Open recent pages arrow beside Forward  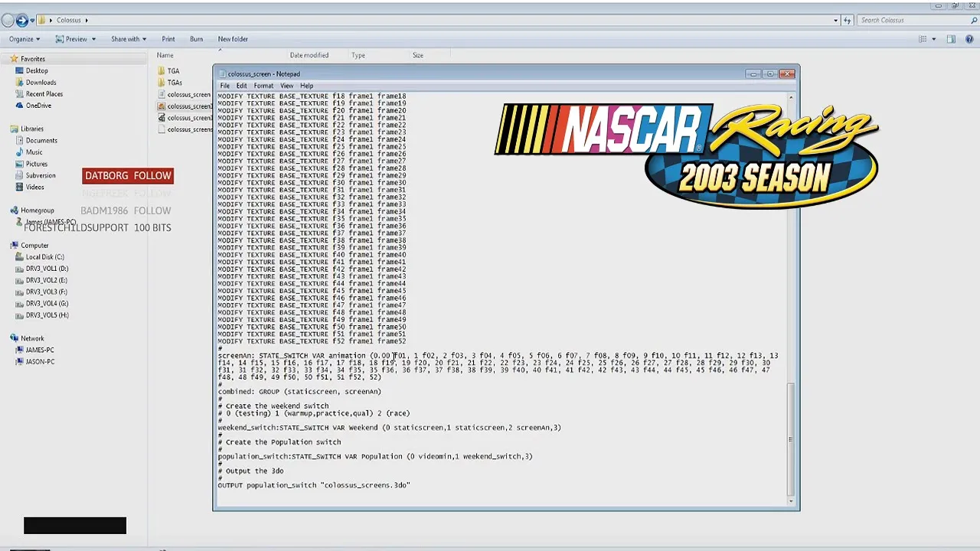coord(33,20)
